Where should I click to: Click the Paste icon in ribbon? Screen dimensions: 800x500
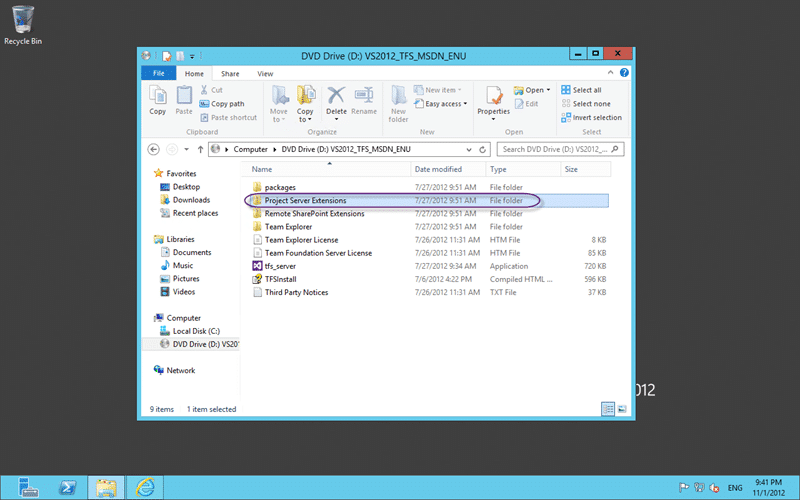point(184,100)
